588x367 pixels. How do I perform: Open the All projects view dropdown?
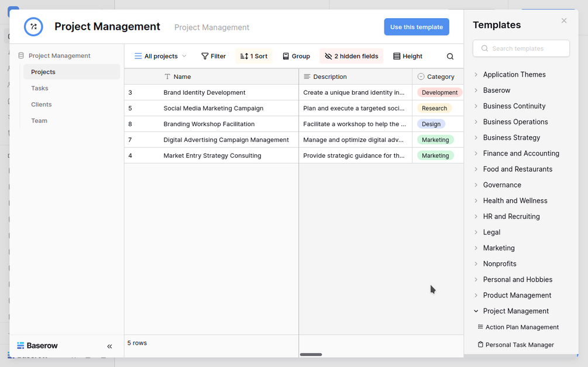(159, 56)
